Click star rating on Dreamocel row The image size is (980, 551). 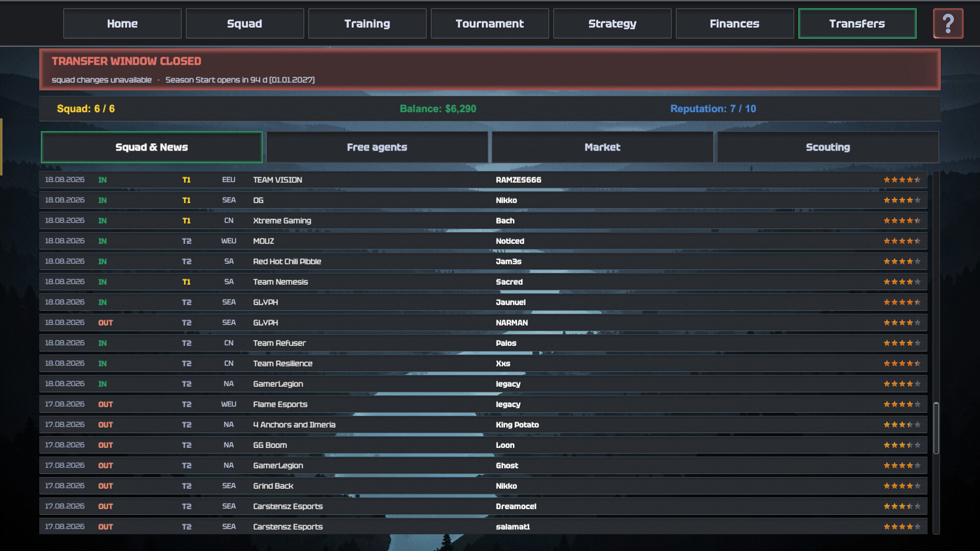[902, 506]
